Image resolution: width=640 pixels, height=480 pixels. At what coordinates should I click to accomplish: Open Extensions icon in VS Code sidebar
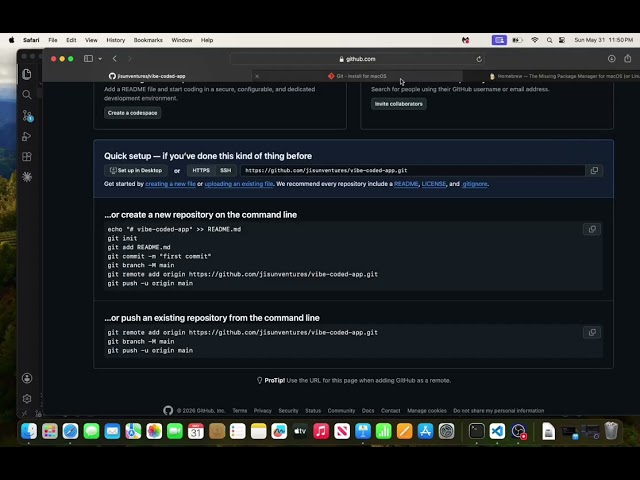(x=27, y=157)
